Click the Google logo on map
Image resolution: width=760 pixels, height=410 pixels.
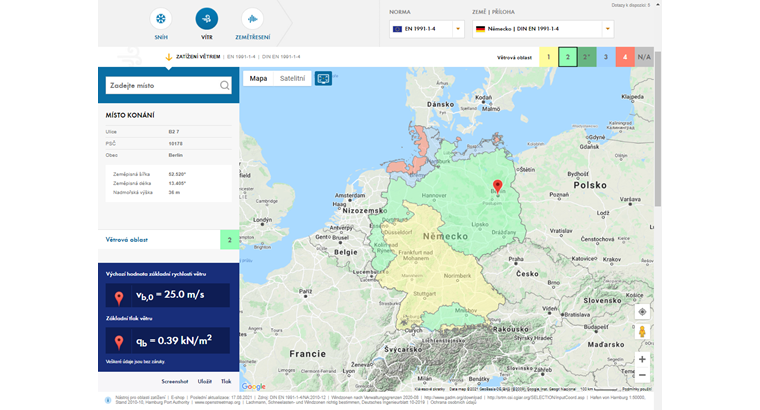(x=253, y=386)
